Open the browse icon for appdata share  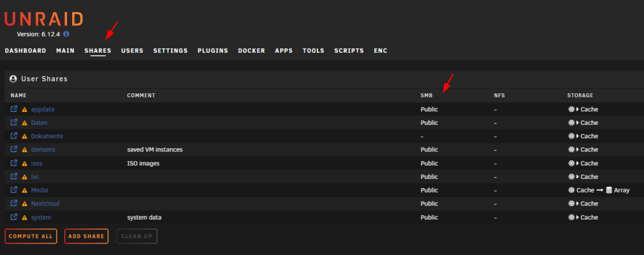[x=14, y=109]
